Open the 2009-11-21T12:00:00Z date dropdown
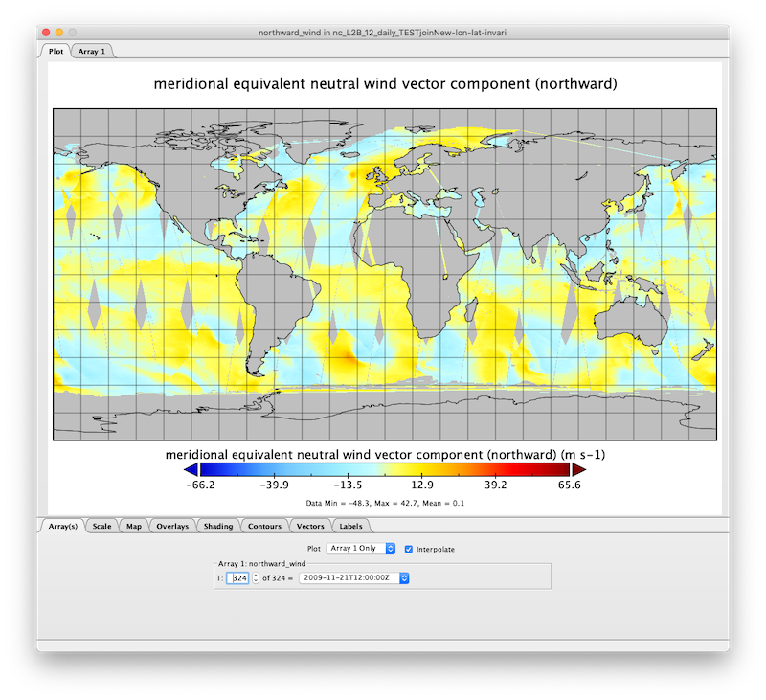The width and height of the screenshot is (766, 700). (x=354, y=578)
